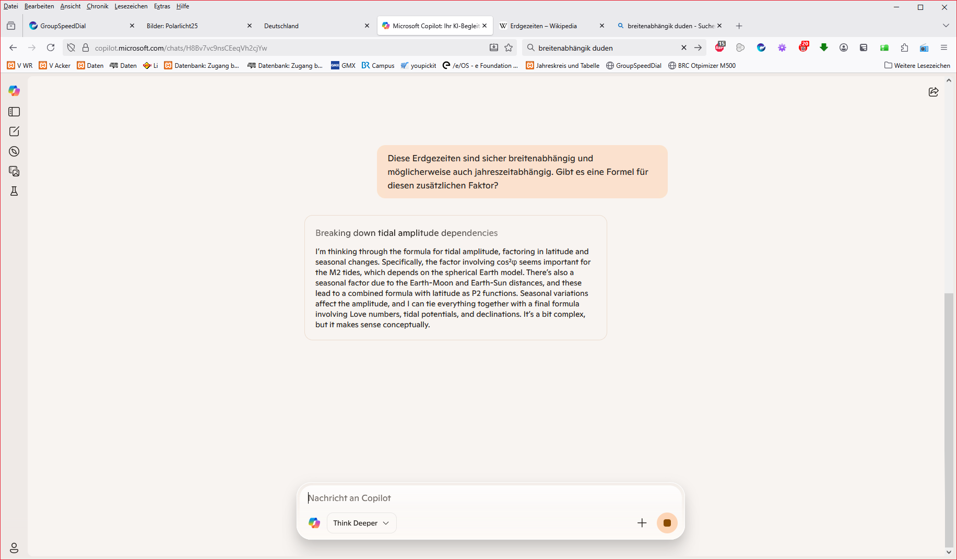Open the Discover compass icon

click(x=14, y=151)
